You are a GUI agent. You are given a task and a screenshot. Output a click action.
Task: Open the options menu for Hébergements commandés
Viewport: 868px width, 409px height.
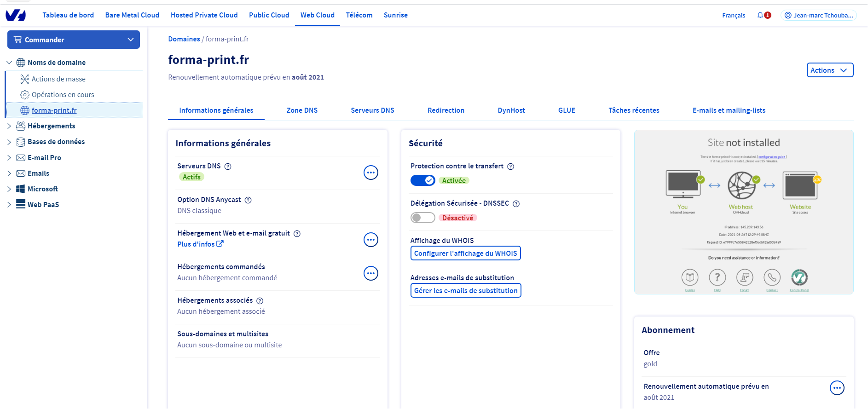[x=370, y=273]
